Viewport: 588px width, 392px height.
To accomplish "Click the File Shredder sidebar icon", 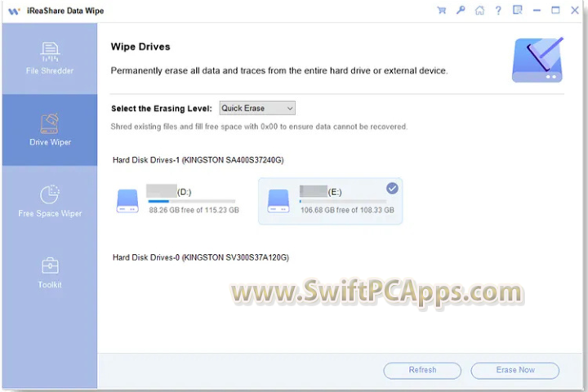I will point(50,51).
